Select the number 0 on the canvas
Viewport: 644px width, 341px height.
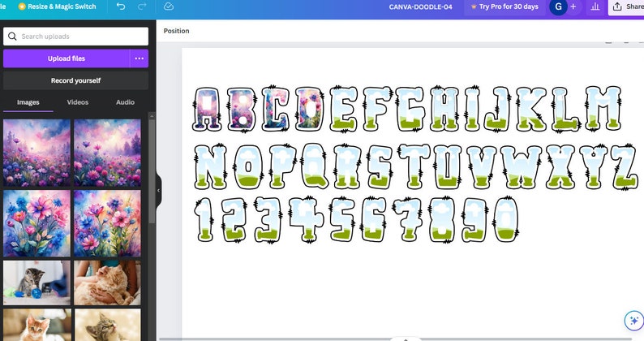[505, 219]
